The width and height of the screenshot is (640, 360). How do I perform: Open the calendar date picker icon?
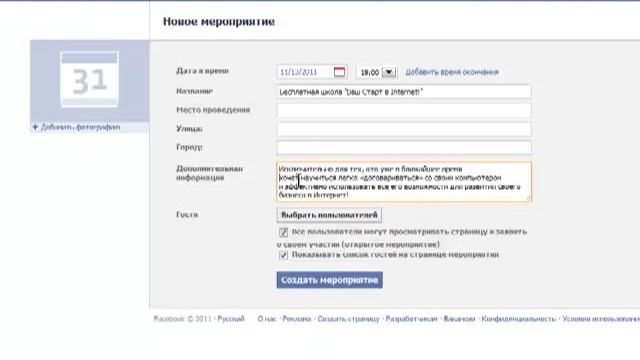[339, 72]
